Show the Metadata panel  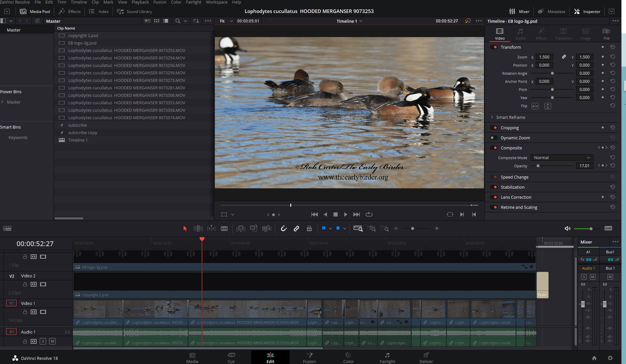pos(551,11)
